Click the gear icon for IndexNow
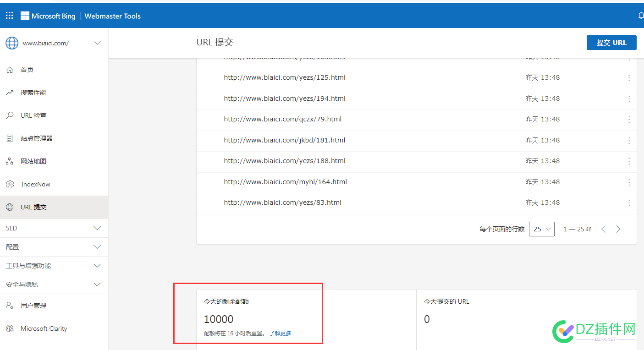644x350 pixels. (x=10, y=184)
